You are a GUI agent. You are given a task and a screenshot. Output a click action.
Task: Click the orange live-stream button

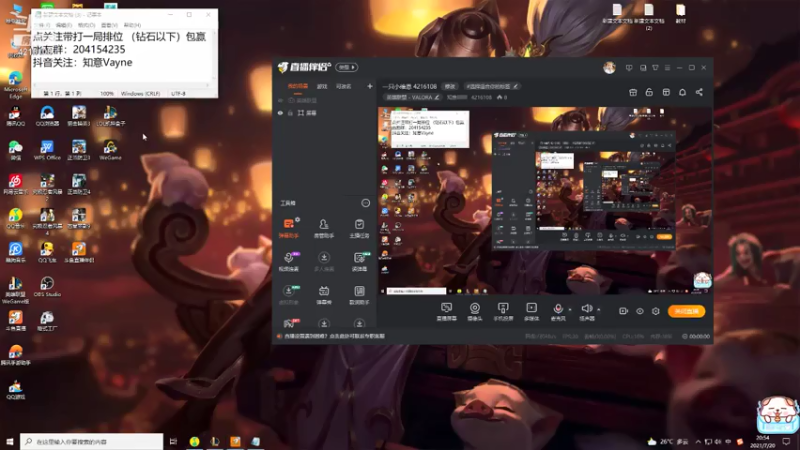click(686, 311)
